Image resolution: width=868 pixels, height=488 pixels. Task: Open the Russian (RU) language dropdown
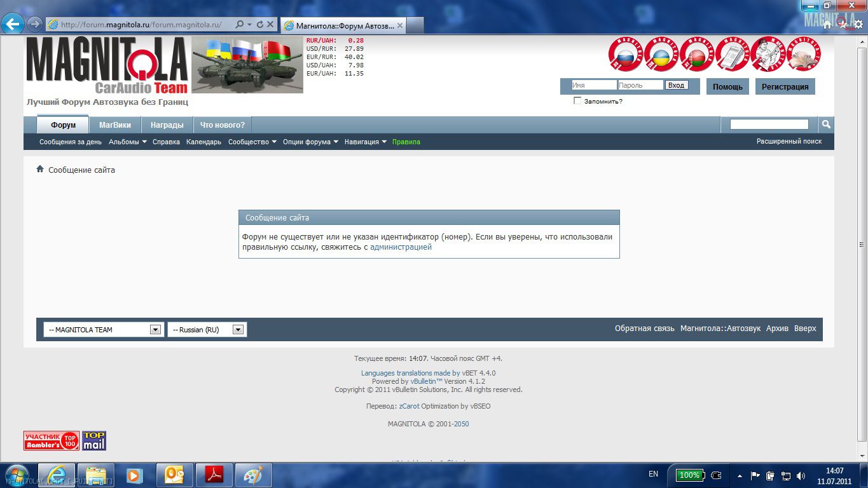(207, 330)
